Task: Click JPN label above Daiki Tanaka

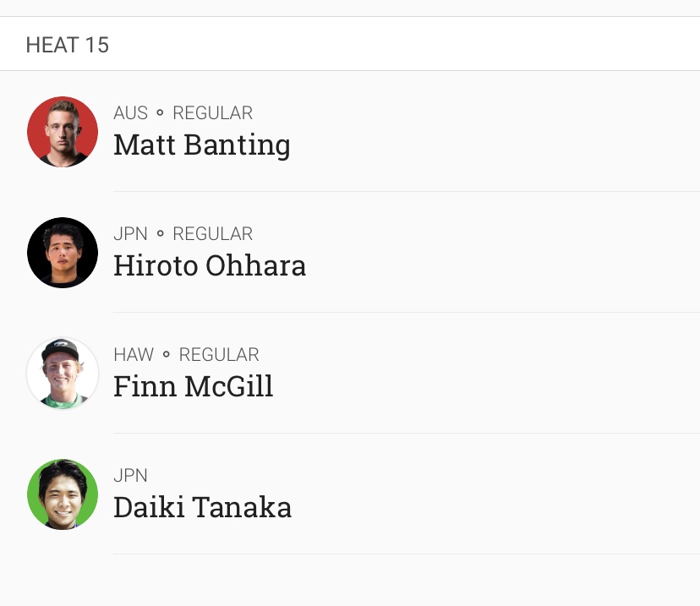Action: point(130,476)
